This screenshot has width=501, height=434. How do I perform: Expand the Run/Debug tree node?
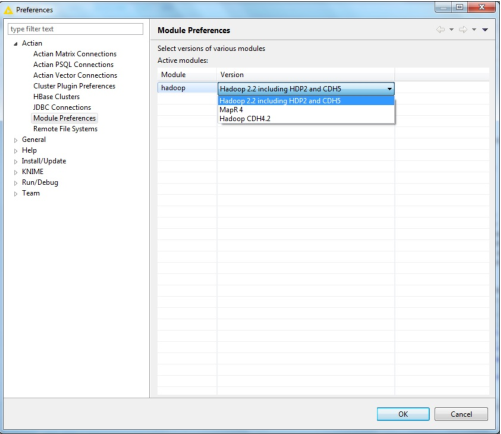click(x=15, y=183)
